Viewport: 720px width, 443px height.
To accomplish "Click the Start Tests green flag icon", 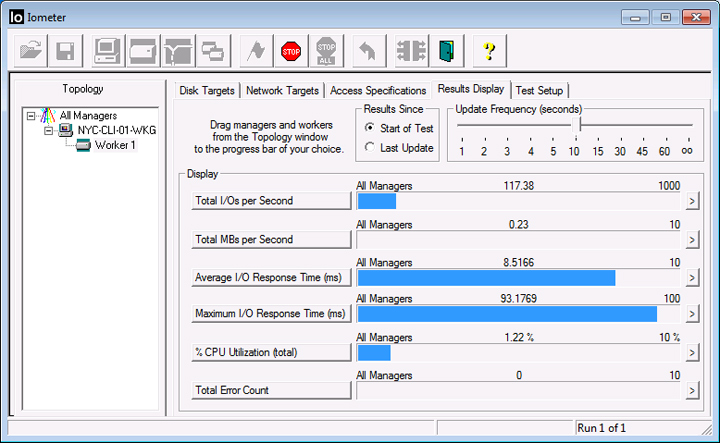I will pos(254,50).
